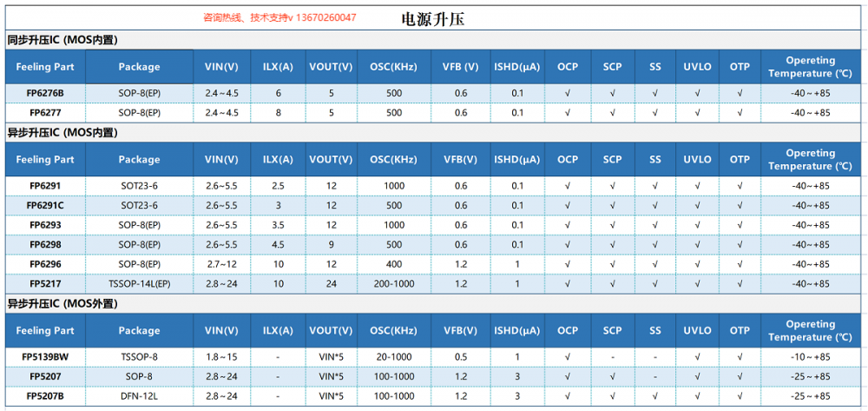This screenshot has height=411, width=868.
Task: Select part name FP6276B
Action: click(x=45, y=93)
